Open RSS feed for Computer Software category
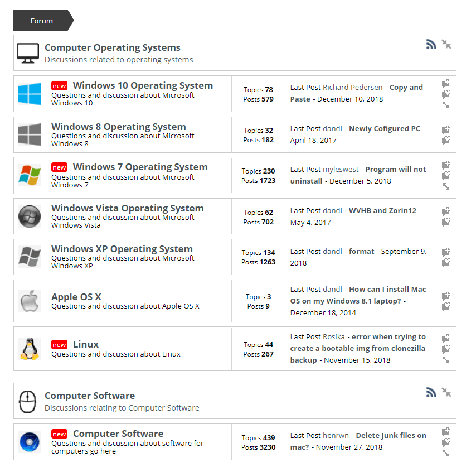476x467 pixels. (x=431, y=392)
